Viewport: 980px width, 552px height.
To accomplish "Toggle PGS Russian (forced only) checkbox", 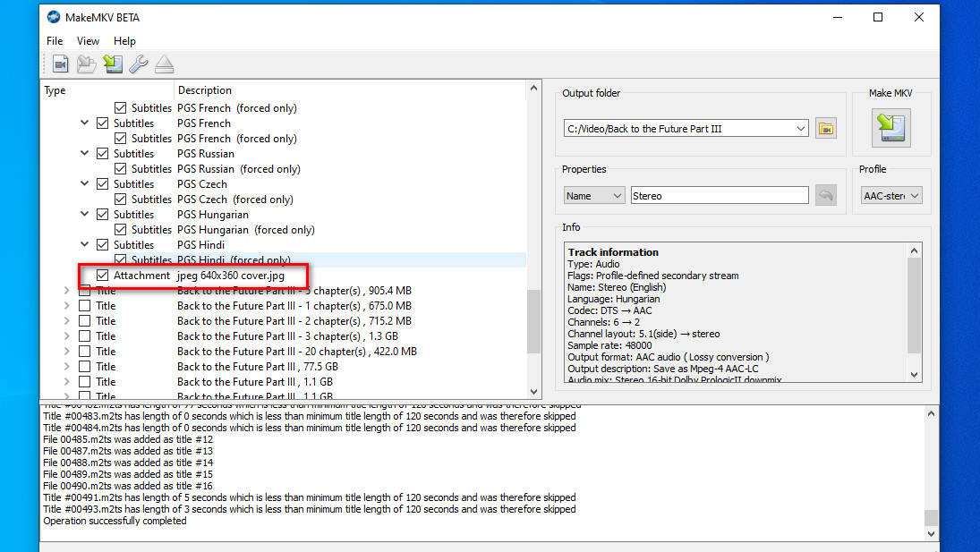I will 121,168.
